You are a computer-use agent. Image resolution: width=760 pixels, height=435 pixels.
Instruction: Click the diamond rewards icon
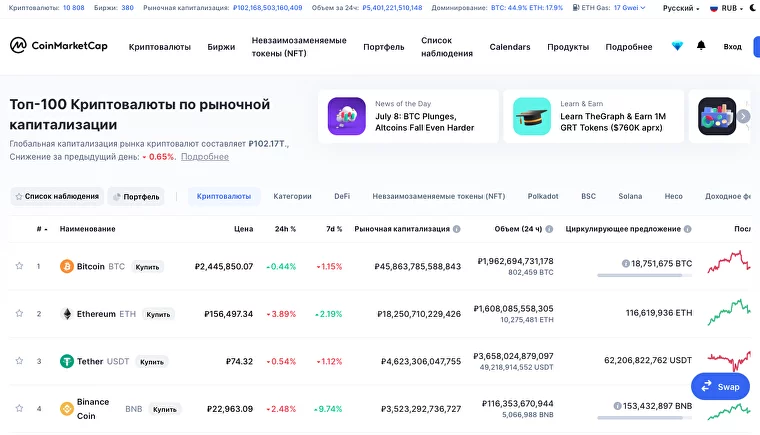pyautogui.click(x=677, y=46)
